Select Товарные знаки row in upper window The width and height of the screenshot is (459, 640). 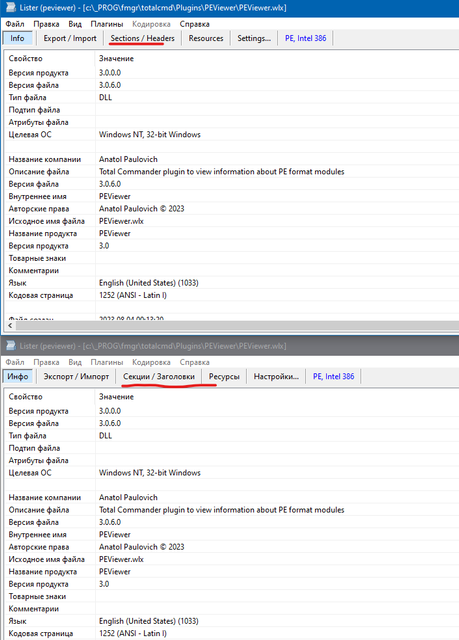coord(232,258)
